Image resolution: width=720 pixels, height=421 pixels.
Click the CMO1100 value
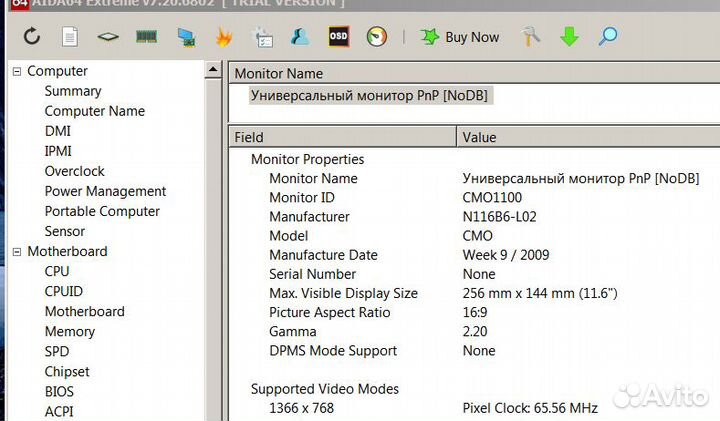(492, 198)
